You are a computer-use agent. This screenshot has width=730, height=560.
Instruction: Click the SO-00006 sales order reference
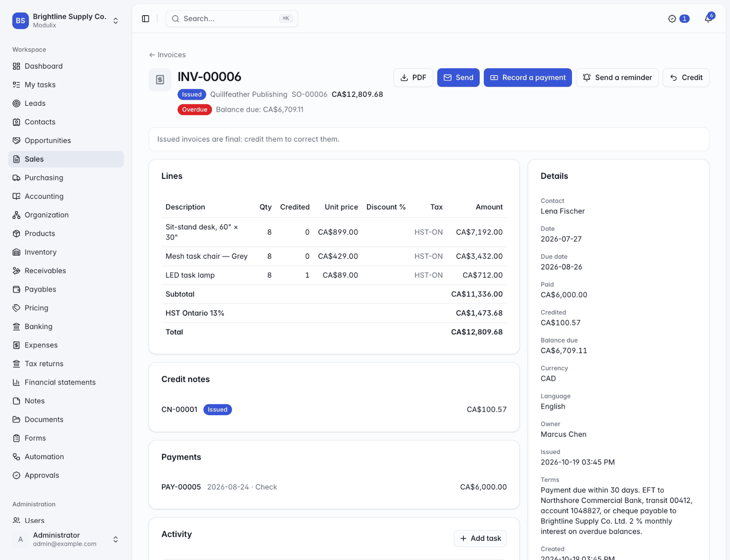[x=309, y=94]
